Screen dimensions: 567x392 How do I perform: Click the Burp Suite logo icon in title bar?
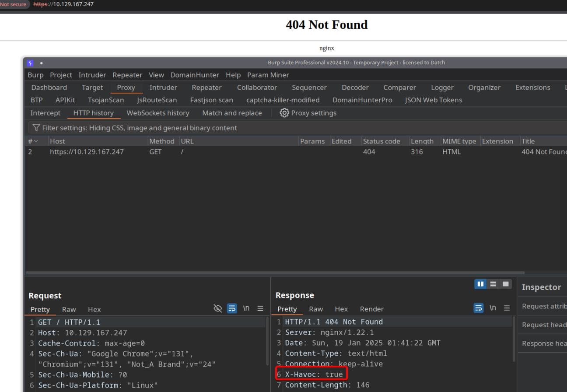point(30,63)
